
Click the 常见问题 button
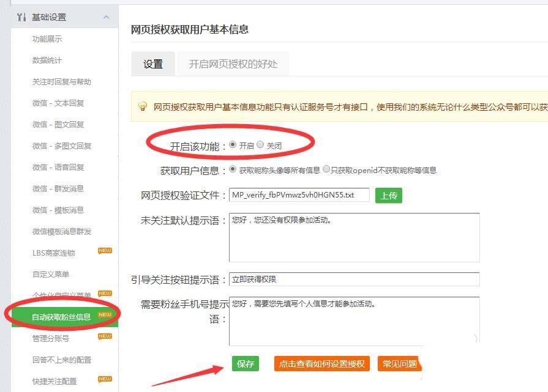399,363
